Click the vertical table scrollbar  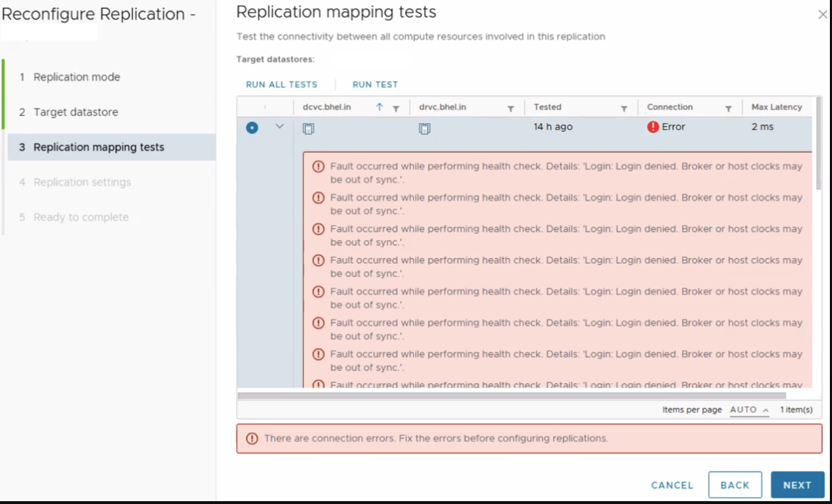(818, 144)
